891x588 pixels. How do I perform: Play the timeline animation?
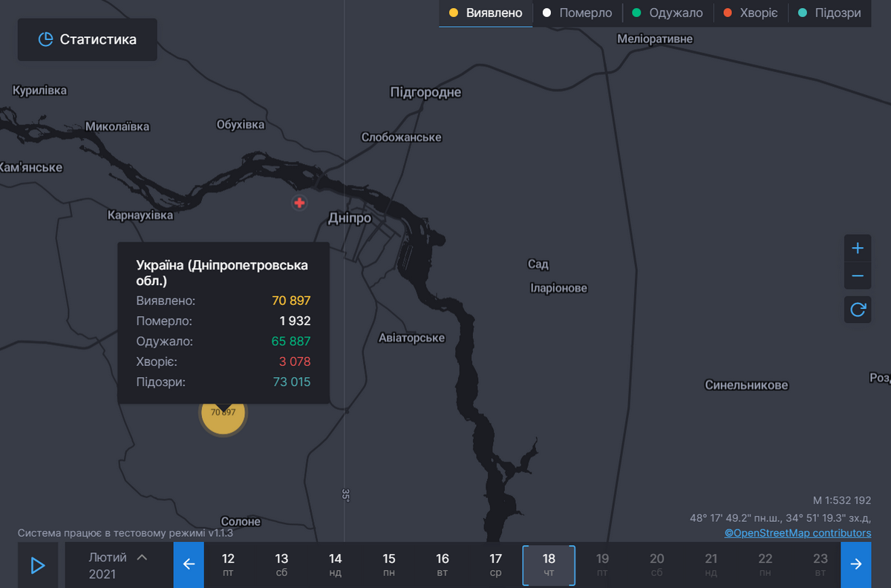point(38,565)
